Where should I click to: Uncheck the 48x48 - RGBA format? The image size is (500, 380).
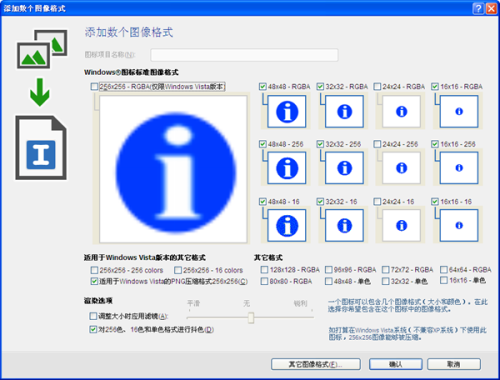point(263,87)
